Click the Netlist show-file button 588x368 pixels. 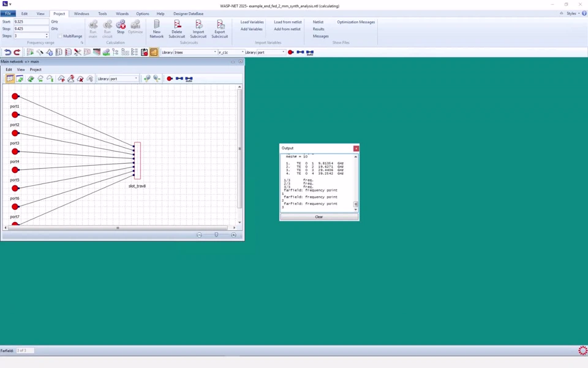coord(318,22)
